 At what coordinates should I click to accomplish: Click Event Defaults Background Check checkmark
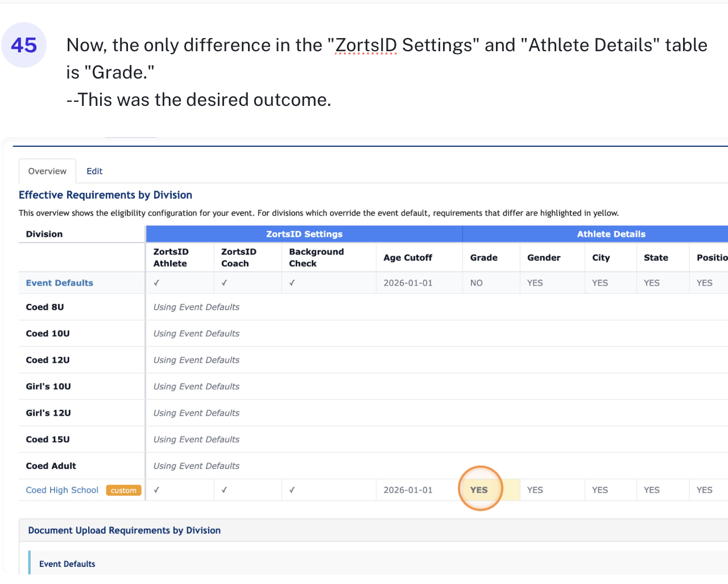click(292, 283)
